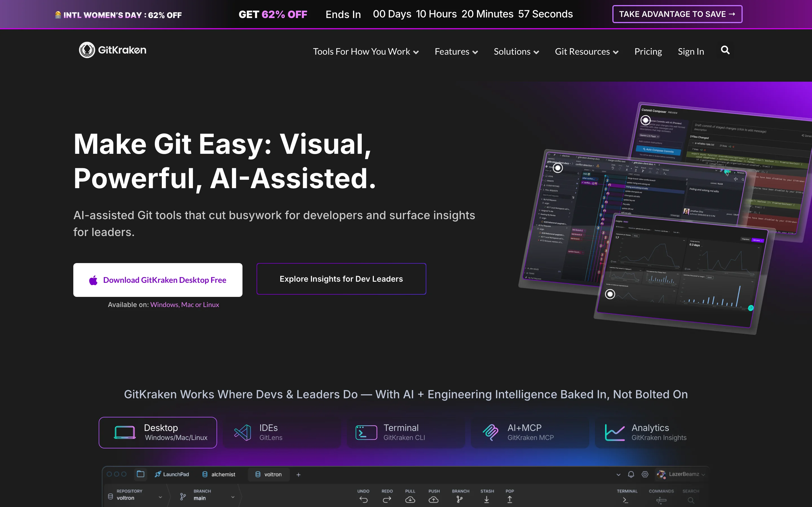The image size is (812, 507).
Task: Click the Branch icon in the toolbar
Action: click(460, 499)
